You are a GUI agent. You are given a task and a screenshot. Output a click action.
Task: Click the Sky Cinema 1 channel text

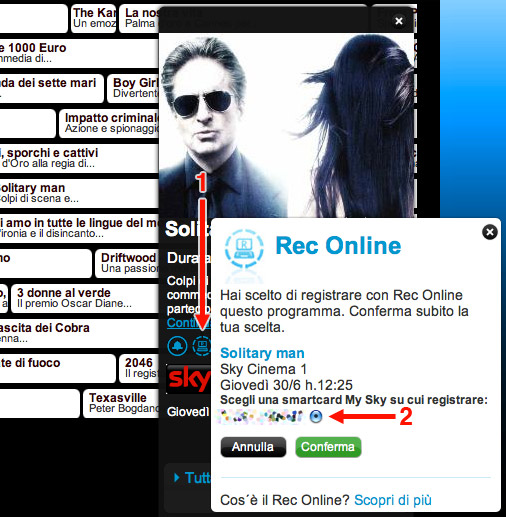click(263, 369)
